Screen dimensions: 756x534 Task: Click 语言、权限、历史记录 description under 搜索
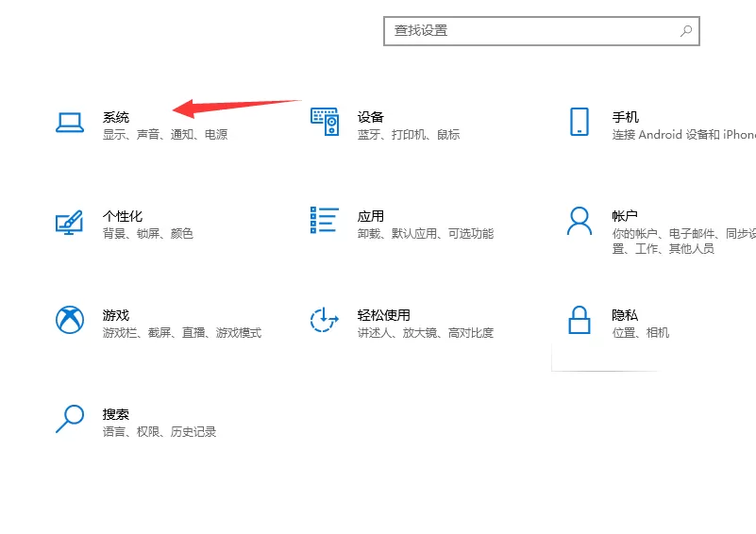point(160,431)
